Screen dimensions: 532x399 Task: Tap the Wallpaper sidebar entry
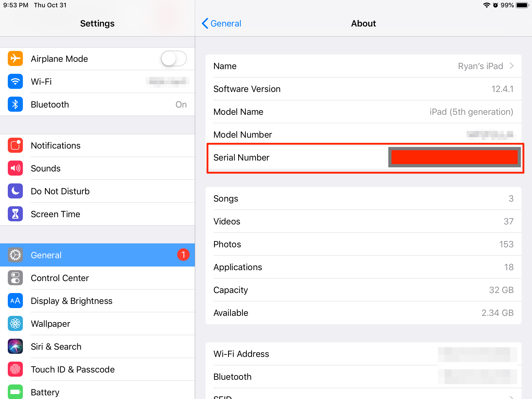(51, 324)
